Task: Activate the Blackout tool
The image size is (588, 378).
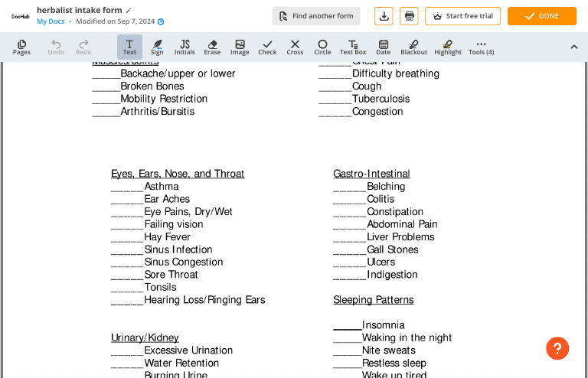Action: [x=413, y=47]
